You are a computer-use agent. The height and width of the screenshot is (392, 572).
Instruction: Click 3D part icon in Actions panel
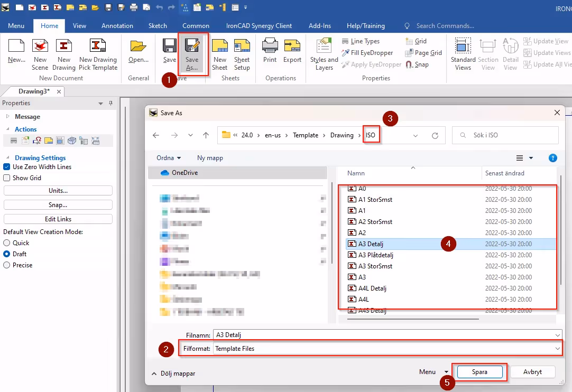(x=72, y=141)
